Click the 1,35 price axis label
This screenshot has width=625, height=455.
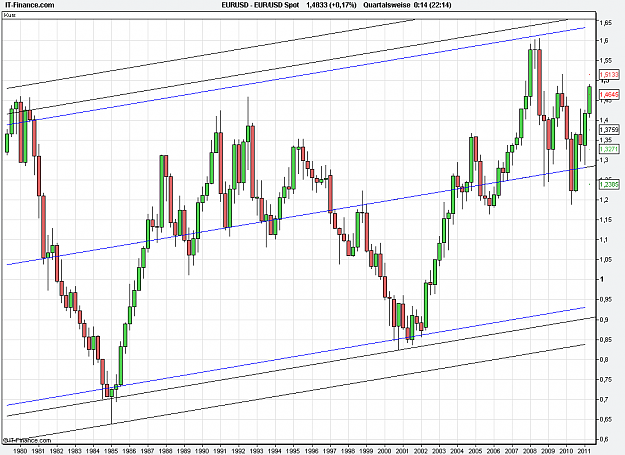tap(605, 140)
